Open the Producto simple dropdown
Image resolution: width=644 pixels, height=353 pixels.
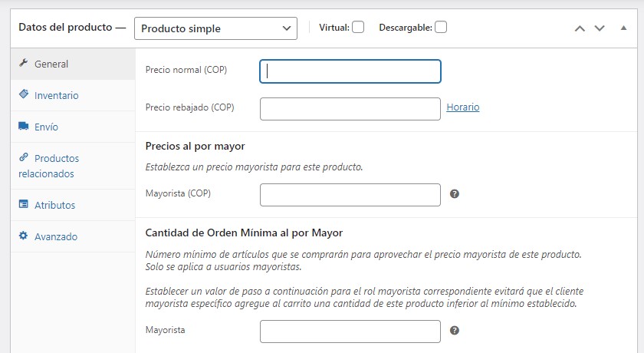[215, 28]
